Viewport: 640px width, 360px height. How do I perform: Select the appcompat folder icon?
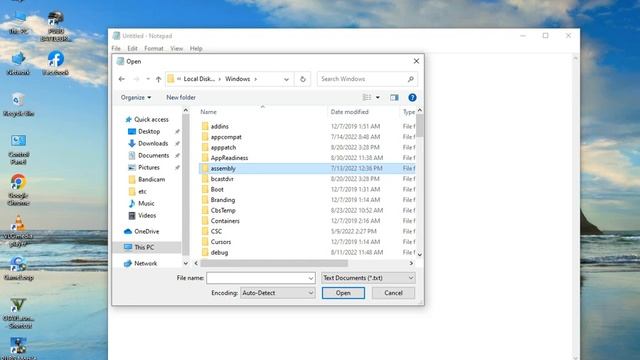[205, 137]
